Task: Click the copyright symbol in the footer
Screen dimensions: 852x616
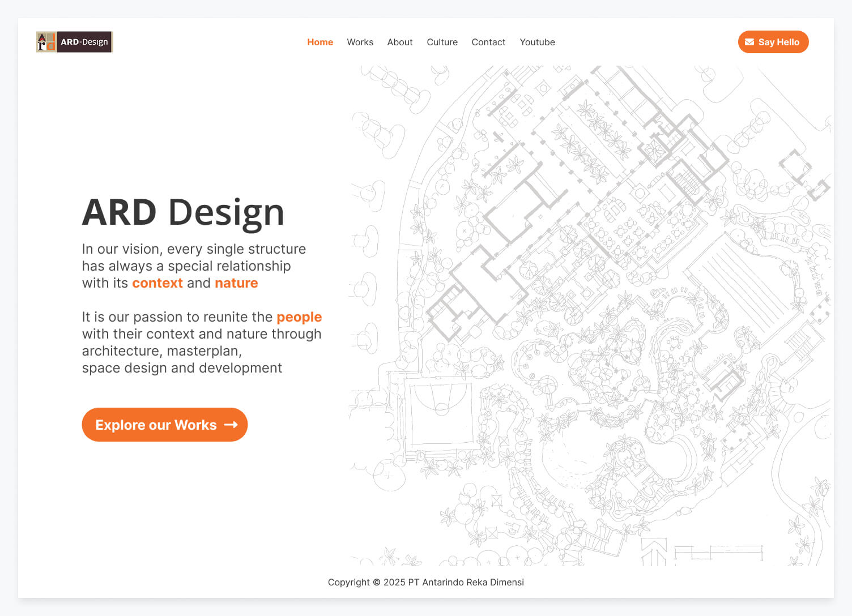Action: 376,583
